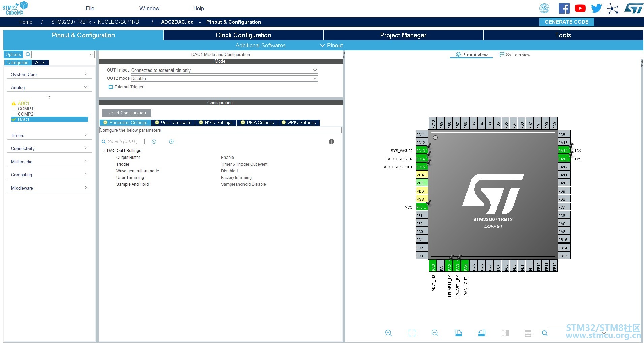
Task: Click the Options button
Action: point(13,54)
